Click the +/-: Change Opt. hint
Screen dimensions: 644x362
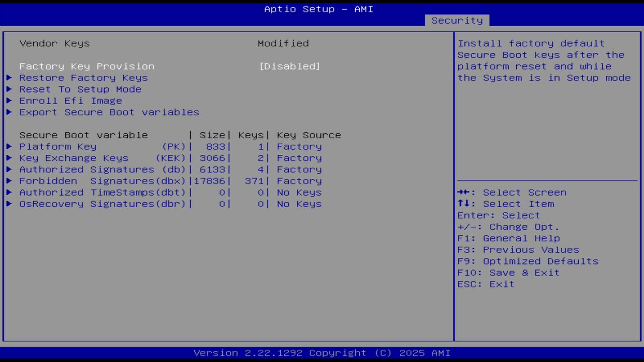coord(508,227)
